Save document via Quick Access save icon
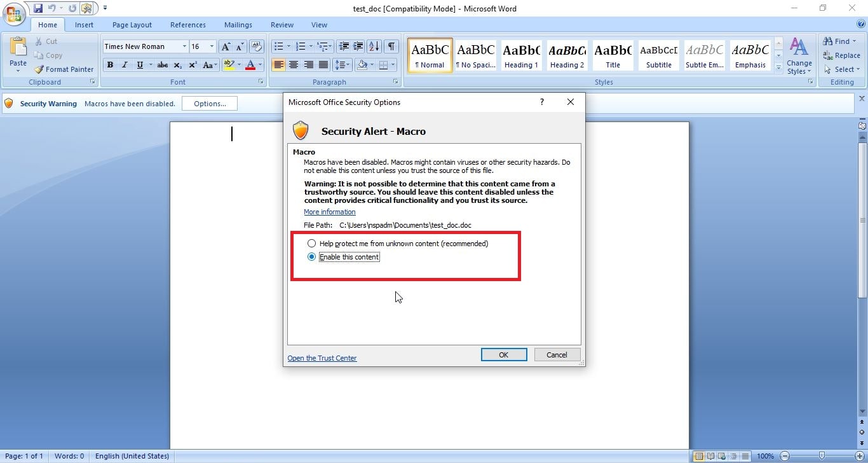Screen dimensions: 868x463 39,8
